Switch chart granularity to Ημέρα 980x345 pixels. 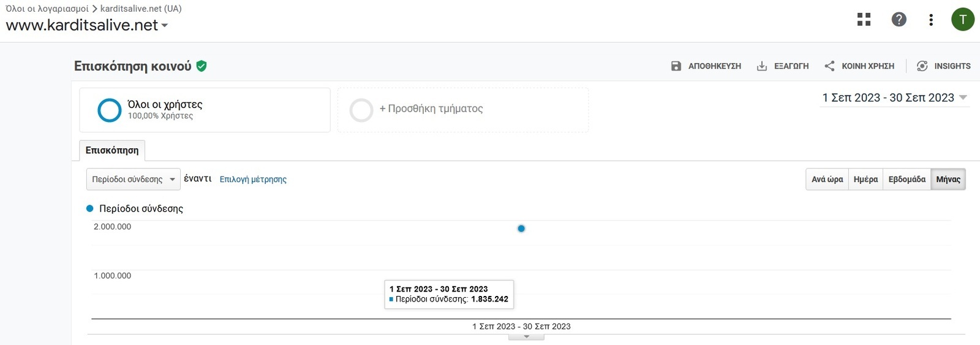[865, 180]
